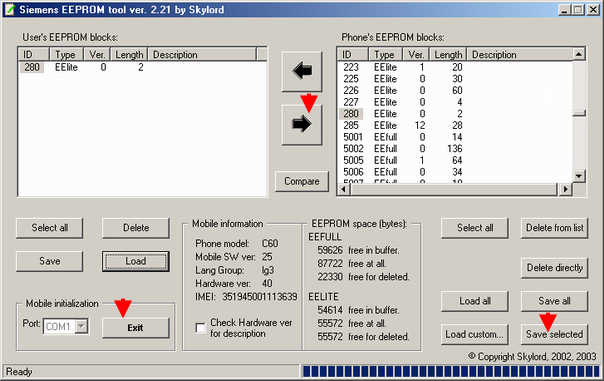This screenshot has width=604, height=381.
Task: Click scroll right arrow in phone's blocks list
Action: 565,189
